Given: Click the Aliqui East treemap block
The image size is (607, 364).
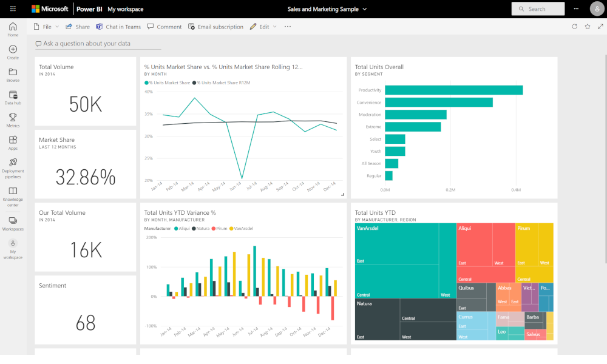Looking at the screenshot, I should pyautogui.click(x=475, y=244).
